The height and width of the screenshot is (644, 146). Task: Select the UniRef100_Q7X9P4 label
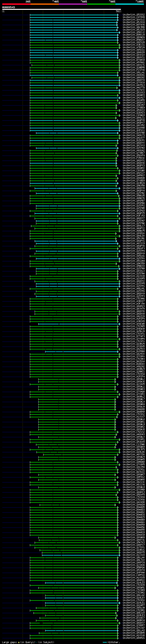point(134,339)
